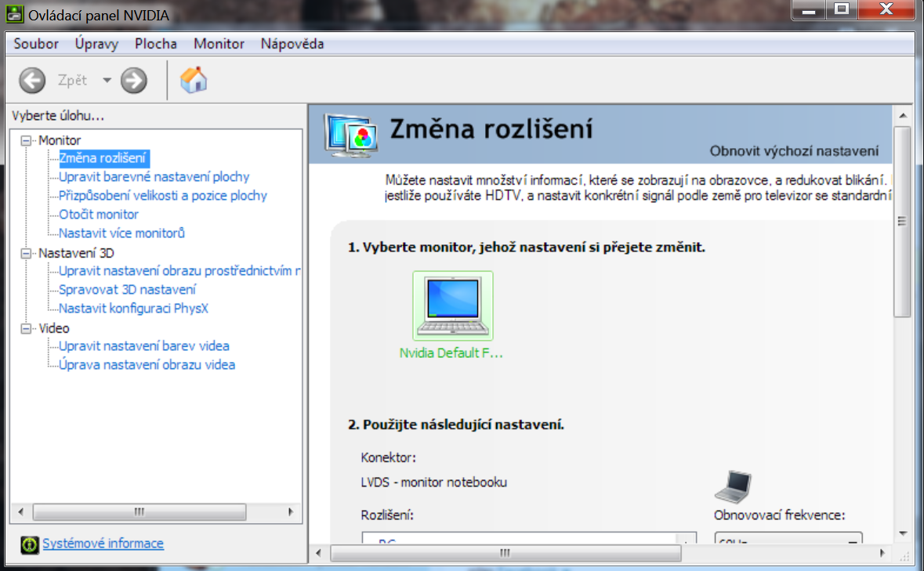
Task: Click up arrow of main vertical scrollbar
Action: (903, 115)
